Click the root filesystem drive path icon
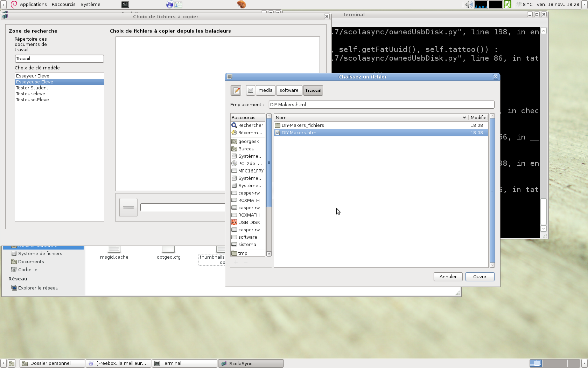 [x=250, y=90]
